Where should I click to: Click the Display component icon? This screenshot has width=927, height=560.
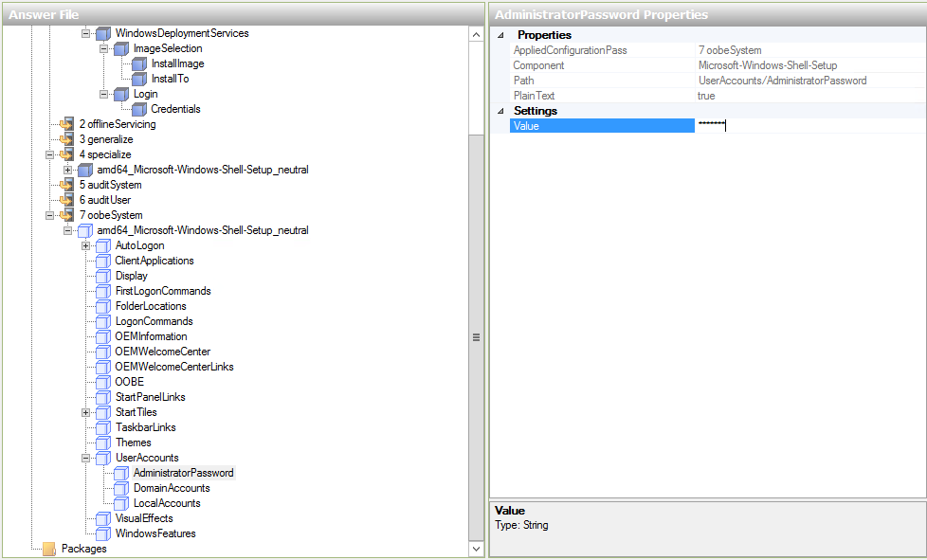[x=103, y=276]
